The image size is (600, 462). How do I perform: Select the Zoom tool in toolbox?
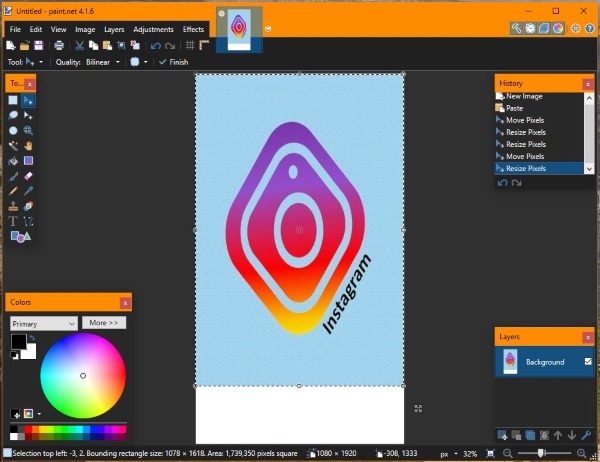[28, 131]
